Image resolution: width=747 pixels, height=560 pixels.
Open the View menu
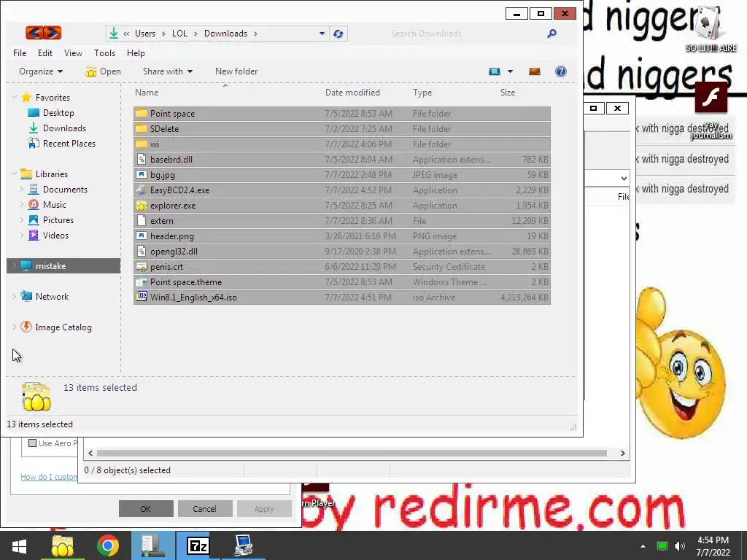[73, 52]
